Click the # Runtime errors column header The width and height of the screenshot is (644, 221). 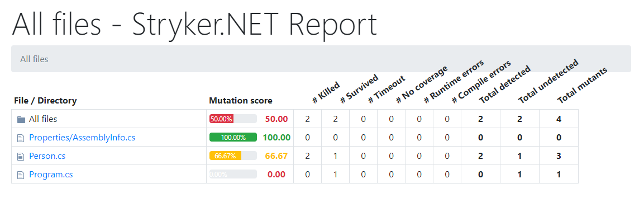pyautogui.click(x=454, y=81)
